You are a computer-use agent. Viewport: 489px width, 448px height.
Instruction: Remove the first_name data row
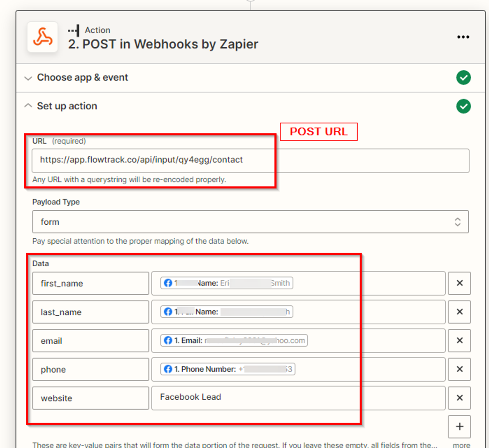pos(459,283)
